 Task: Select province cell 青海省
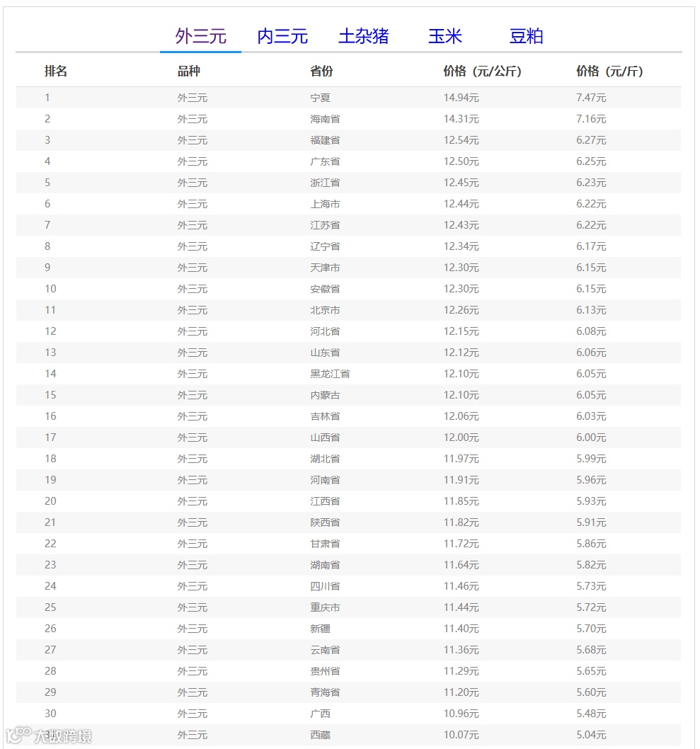pyautogui.click(x=325, y=692)
